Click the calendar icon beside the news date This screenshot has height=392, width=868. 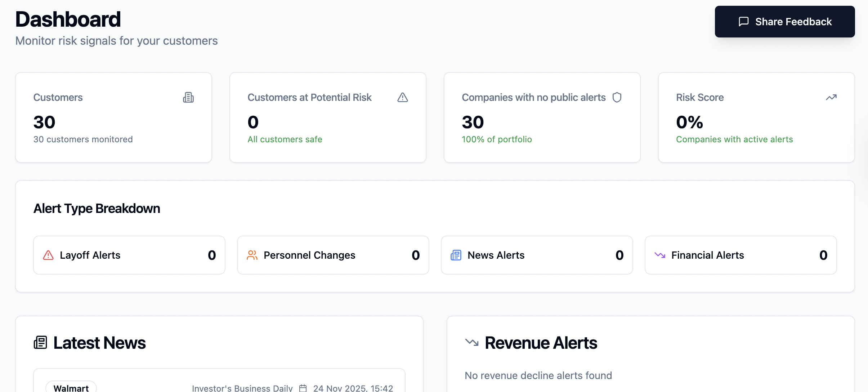point(303,388)
